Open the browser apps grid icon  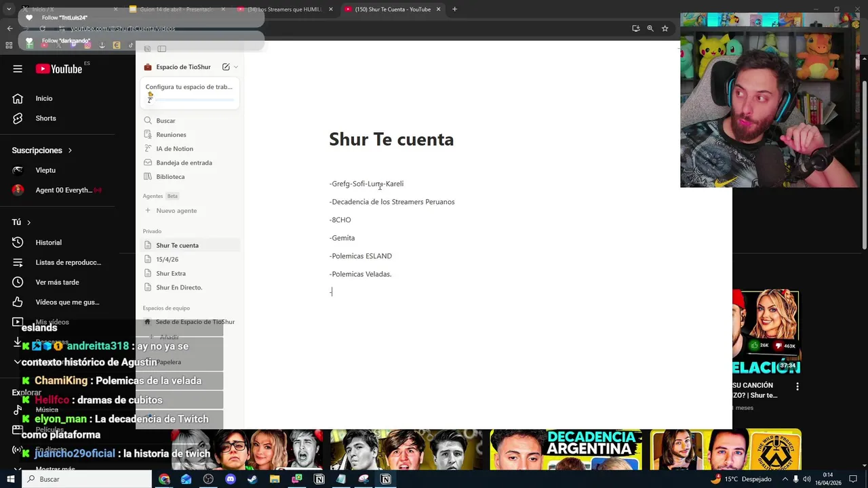[9, 45]
